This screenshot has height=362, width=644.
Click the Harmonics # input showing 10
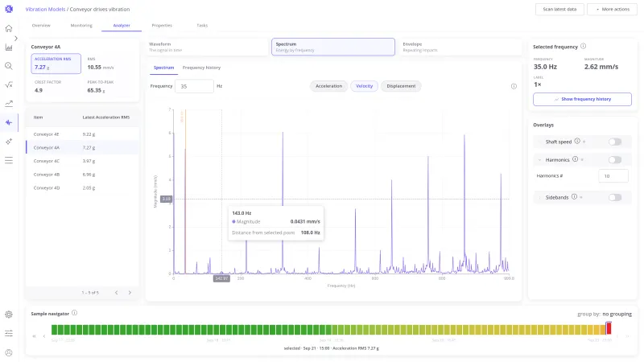point(613,175)
